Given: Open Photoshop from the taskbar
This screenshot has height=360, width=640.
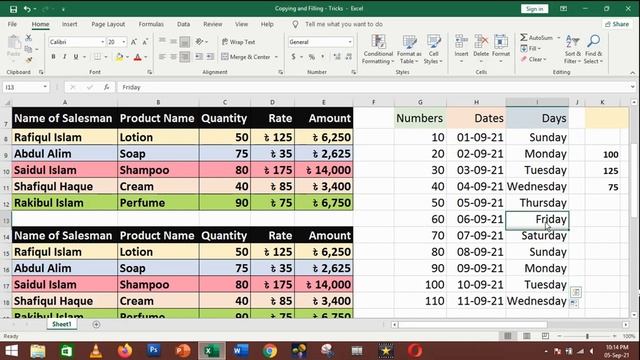Looking at the screenshot, I should (154, 351).
